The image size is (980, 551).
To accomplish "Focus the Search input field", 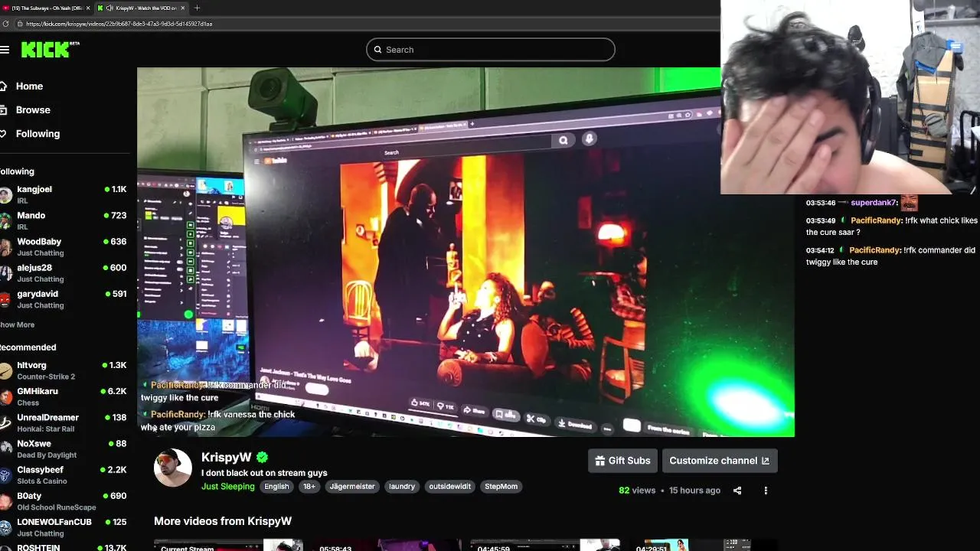I will (x=490, y=50).
